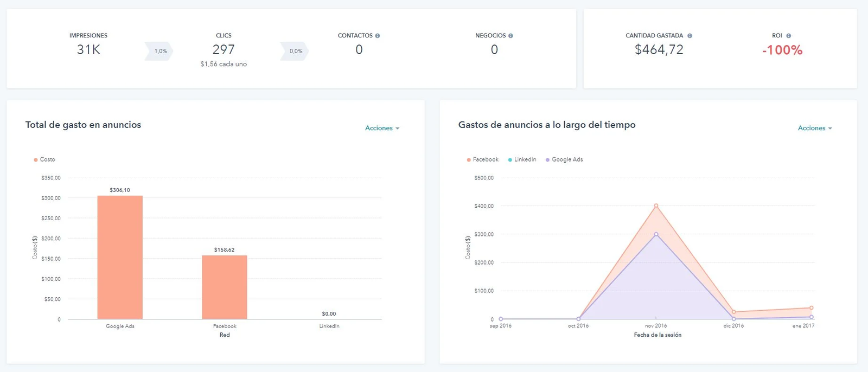Click the 1,0% impressions-to-clicks rate arrow
The height and width of the screenshot is (372, 868).
159,51
